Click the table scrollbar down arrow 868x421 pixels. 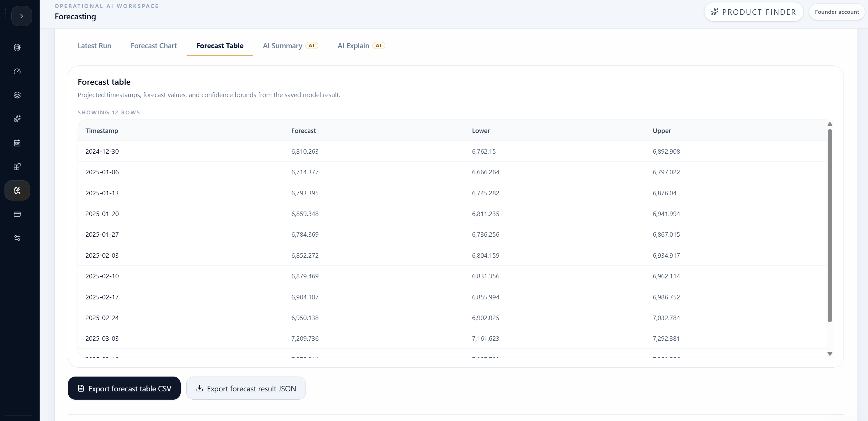830,354
